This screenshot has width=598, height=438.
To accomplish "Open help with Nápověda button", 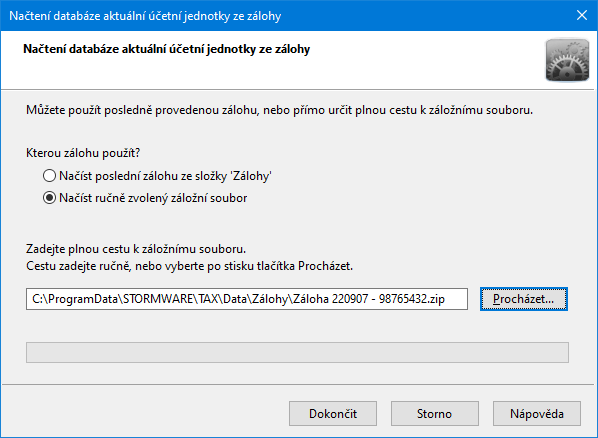I will tap(537, 414).
